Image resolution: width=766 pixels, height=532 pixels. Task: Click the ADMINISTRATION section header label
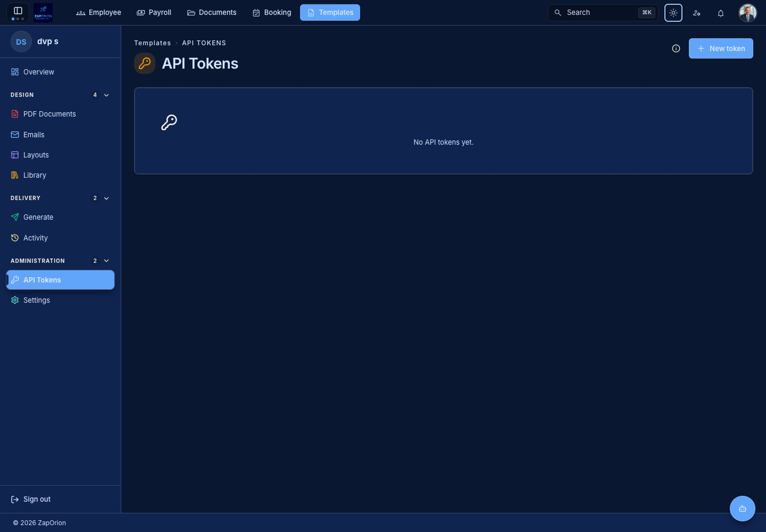pos(38,261)
